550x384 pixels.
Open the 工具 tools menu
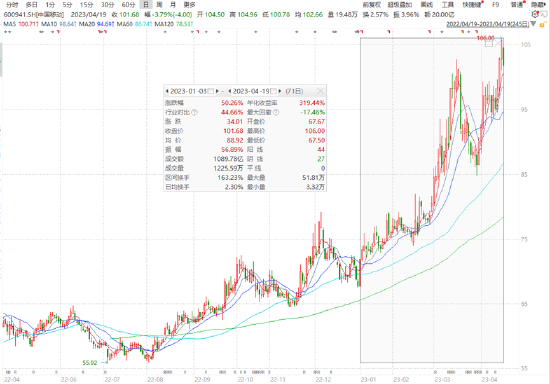448,5
